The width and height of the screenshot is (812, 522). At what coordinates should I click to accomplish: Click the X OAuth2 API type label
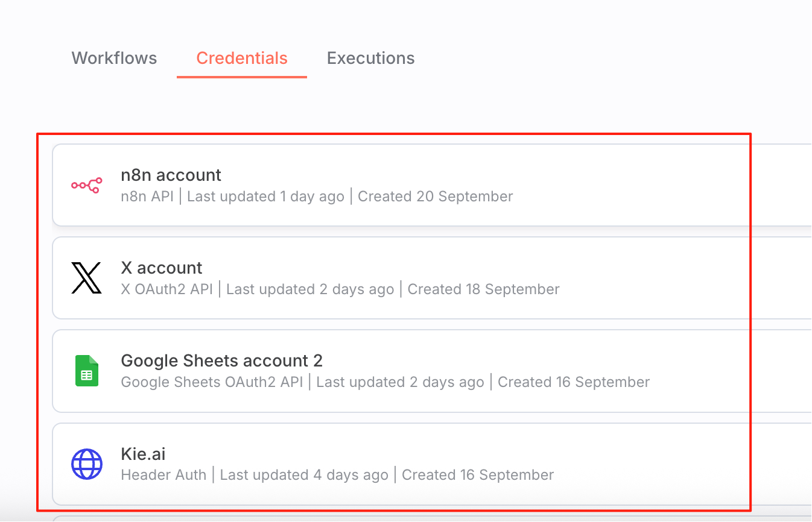pyautogui.click(x=167, y=289)
